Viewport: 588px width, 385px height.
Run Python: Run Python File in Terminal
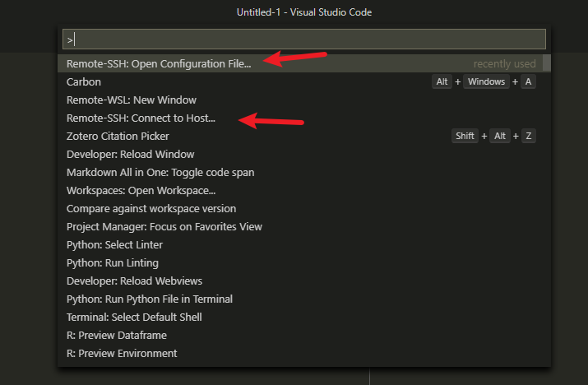303,299
